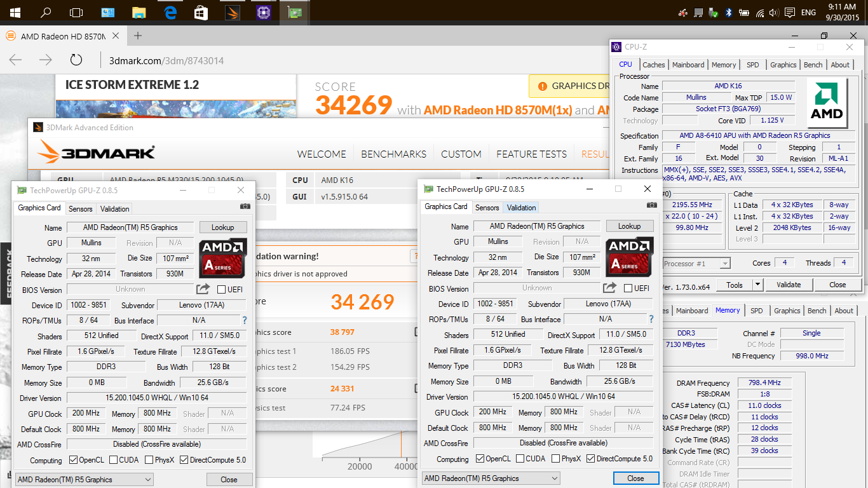Open the Caches tab in CPU-Z

(653, 65)
